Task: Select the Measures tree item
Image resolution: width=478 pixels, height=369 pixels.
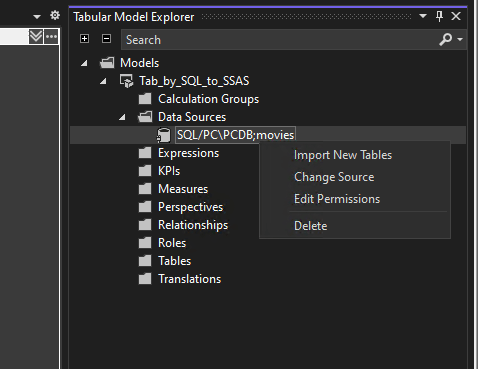Action: tap(183, 189)
